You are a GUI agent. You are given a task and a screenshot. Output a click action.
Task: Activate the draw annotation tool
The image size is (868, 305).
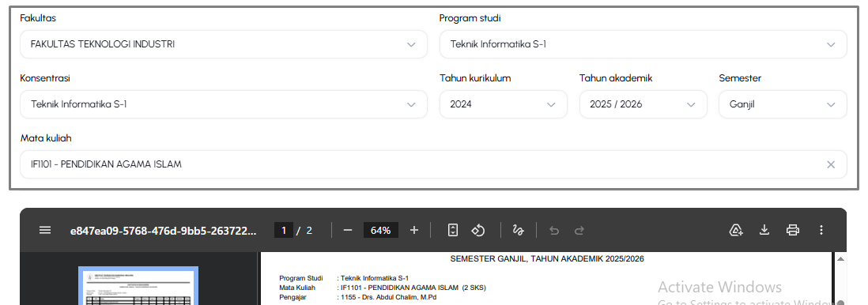tap(518, 230)
